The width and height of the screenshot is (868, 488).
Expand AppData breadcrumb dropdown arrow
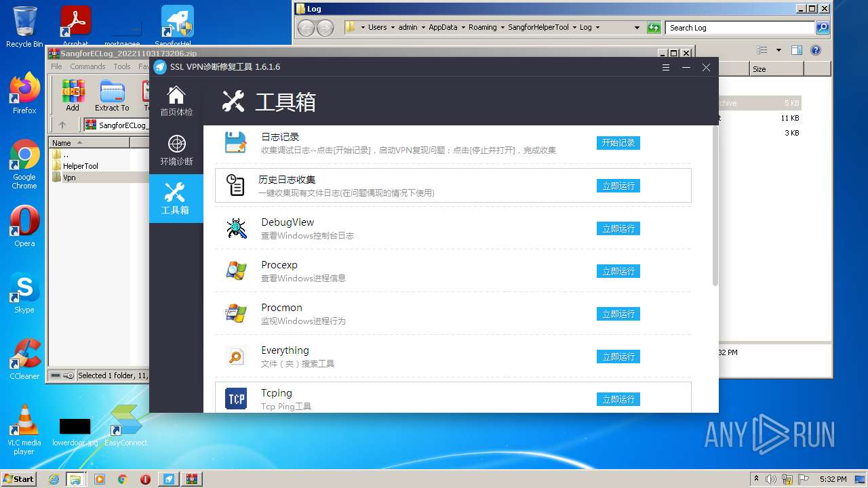pos(462,28)
